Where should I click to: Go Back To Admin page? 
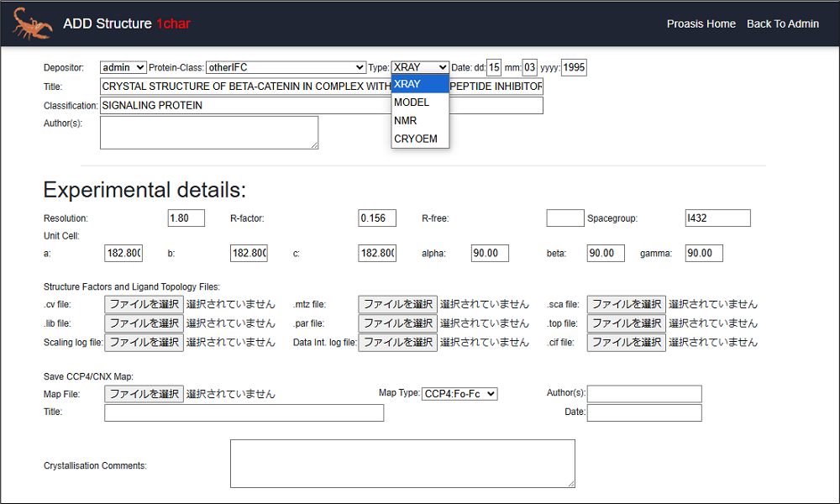tap(782, 24)
